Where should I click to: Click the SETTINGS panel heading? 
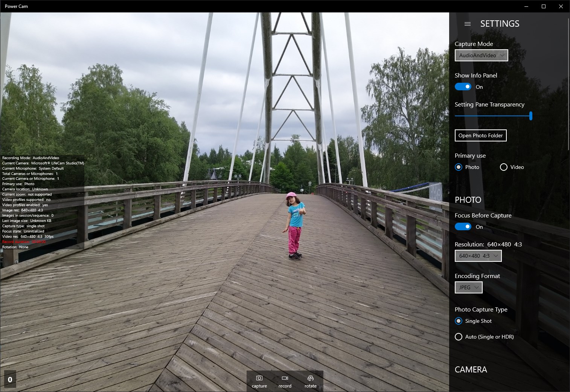[x=500, y=23]
